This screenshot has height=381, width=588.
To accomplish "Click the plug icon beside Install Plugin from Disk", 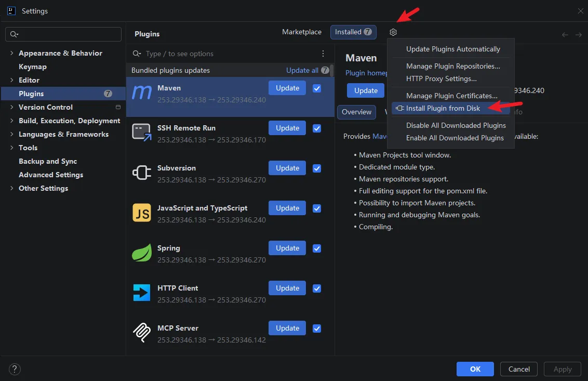I will click(400, 108).
